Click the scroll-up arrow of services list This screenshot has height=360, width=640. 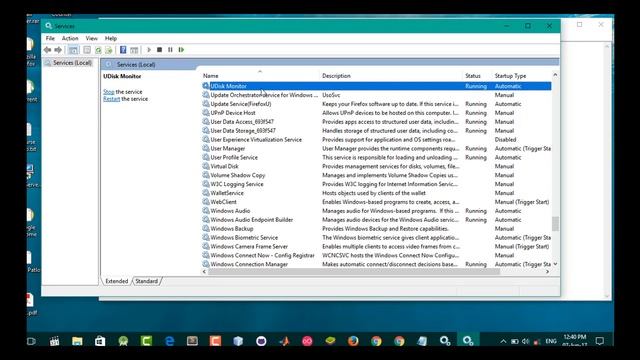(x=555, y=75)
